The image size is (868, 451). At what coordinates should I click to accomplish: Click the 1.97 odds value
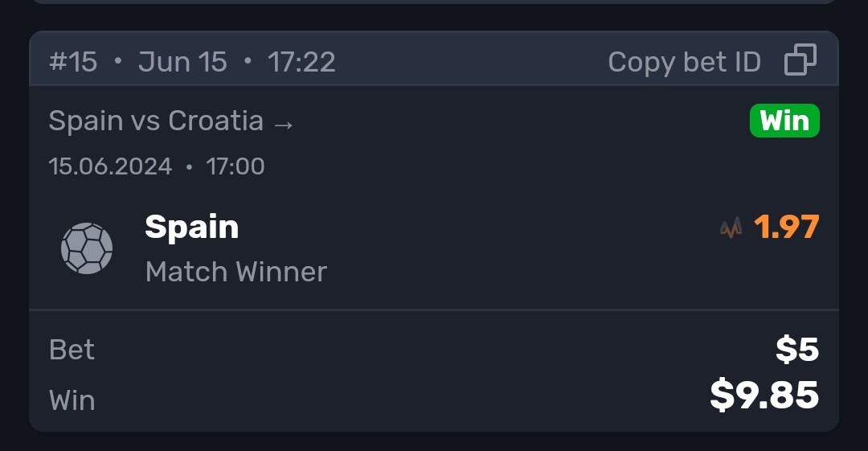click(x=787, y=228)
